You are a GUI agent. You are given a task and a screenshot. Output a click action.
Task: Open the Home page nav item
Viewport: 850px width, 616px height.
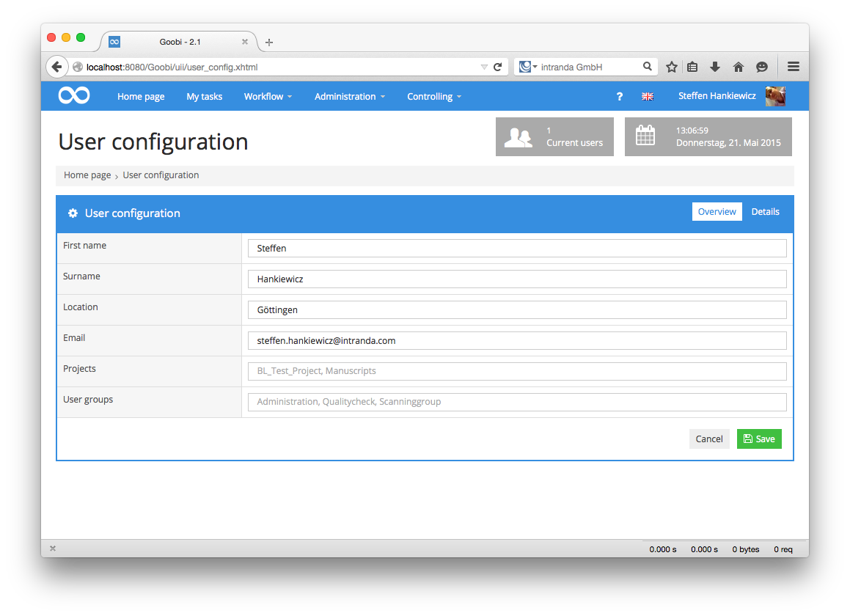[141, 97]
